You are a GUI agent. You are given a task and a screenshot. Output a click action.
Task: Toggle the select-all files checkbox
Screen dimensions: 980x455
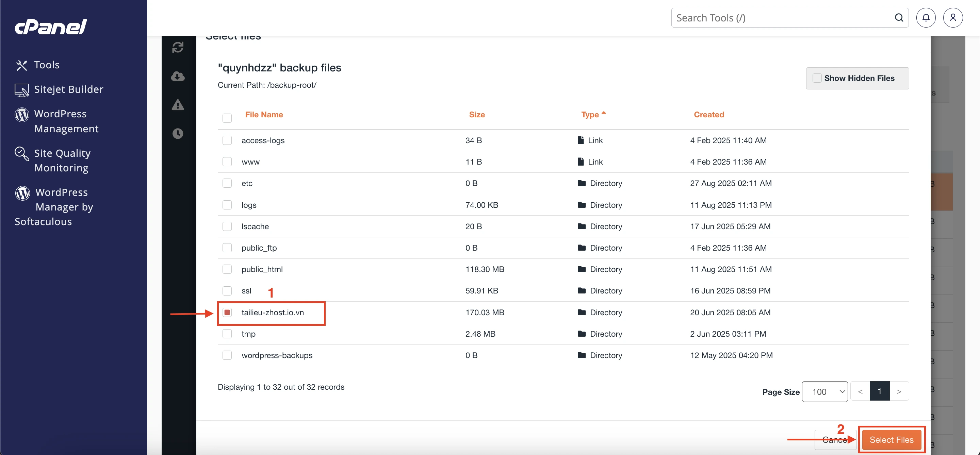tap(227, 118)
